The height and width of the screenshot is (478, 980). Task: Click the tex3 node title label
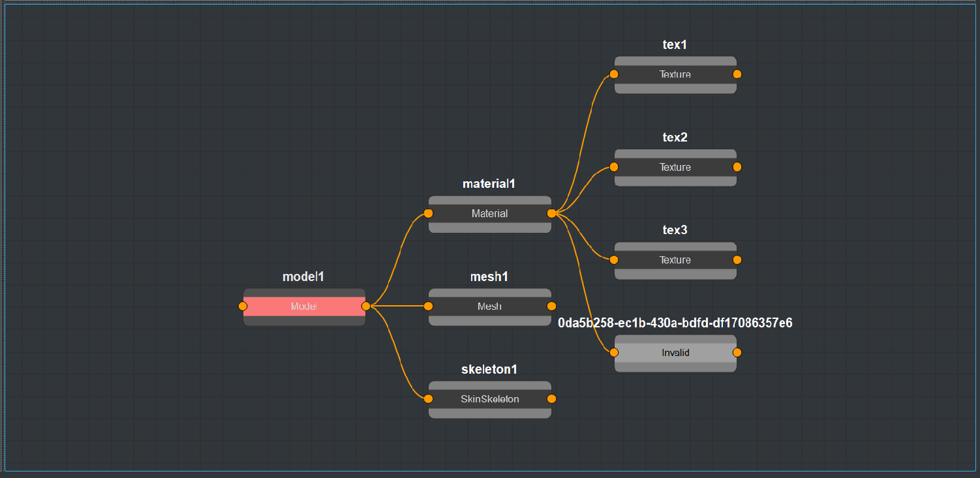click(x=675, y=230)
